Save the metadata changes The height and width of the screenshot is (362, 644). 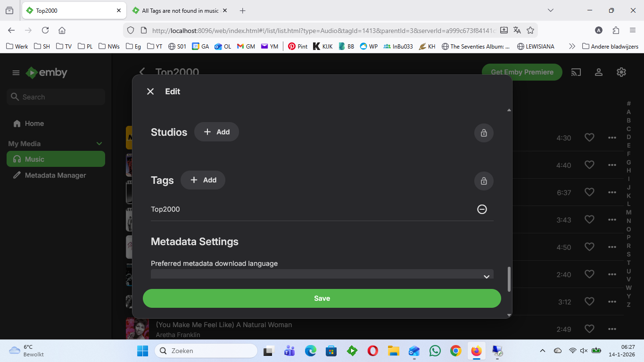pyautogui.click(x=322, y=298)
